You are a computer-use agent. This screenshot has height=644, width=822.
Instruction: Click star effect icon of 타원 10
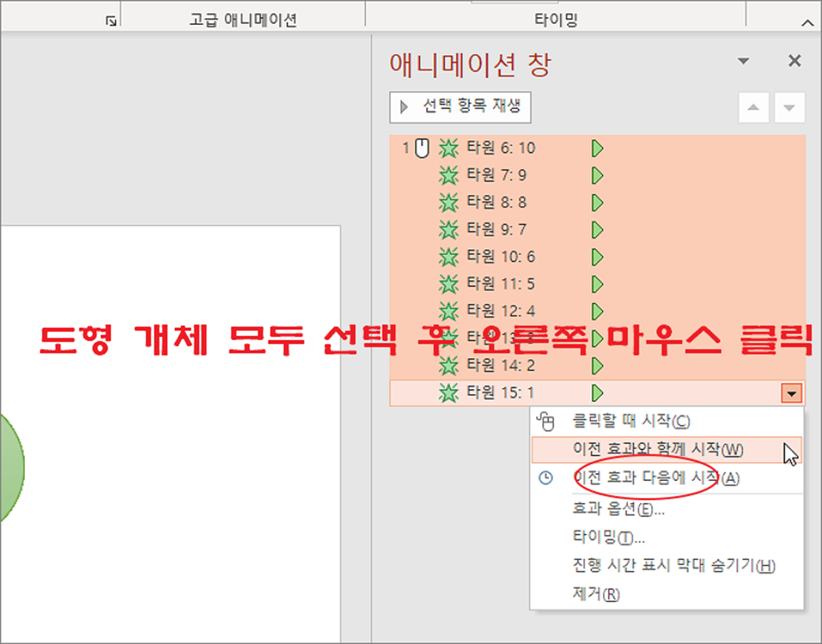[x=448, y=257]
